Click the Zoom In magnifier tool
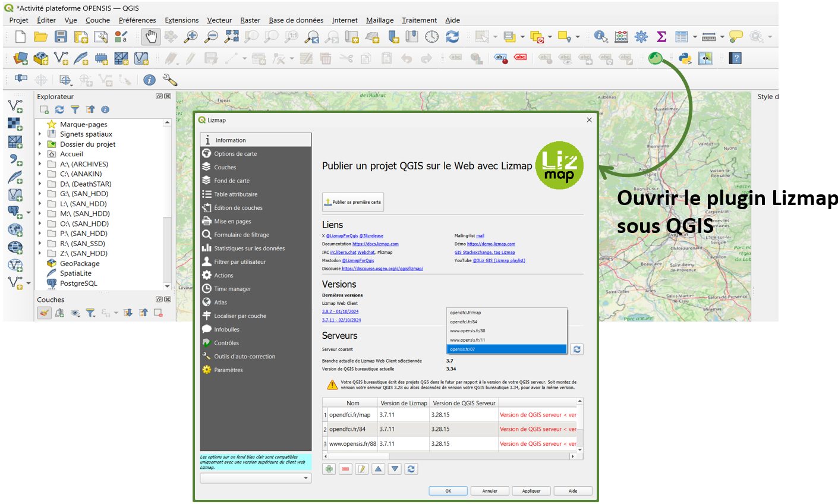 click(x=191, y=37)
